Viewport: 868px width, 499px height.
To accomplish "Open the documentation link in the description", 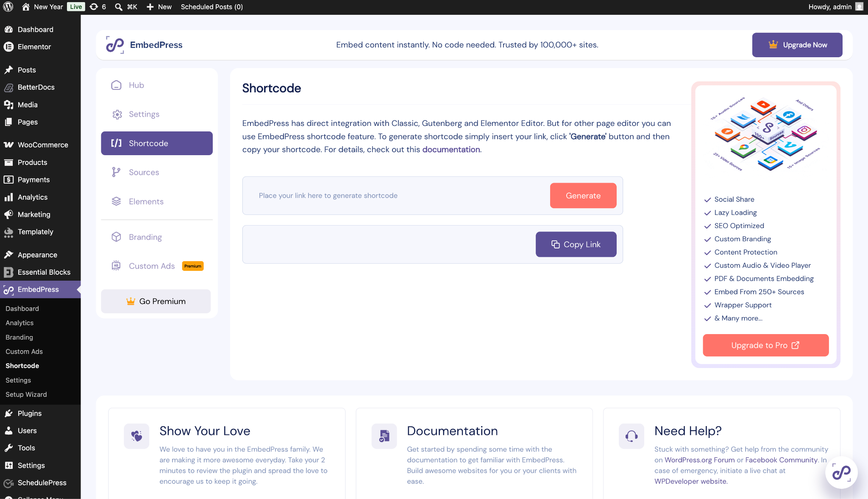I will pyautogui.click(x=451, y=150).
